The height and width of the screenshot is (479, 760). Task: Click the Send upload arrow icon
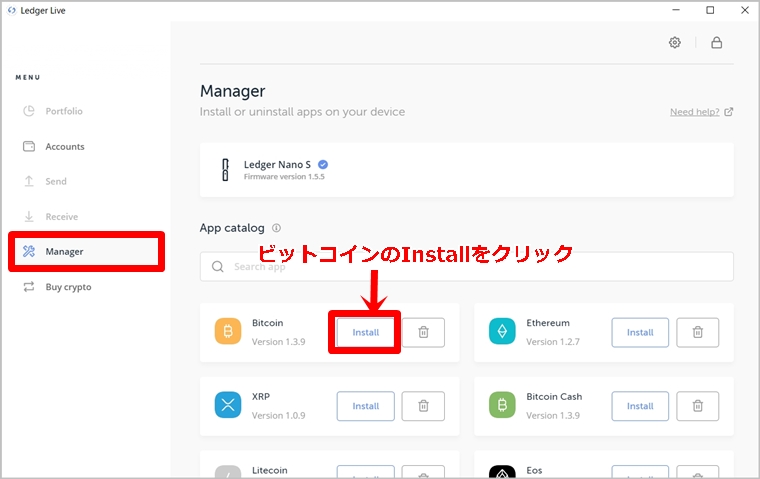(29, 181)
